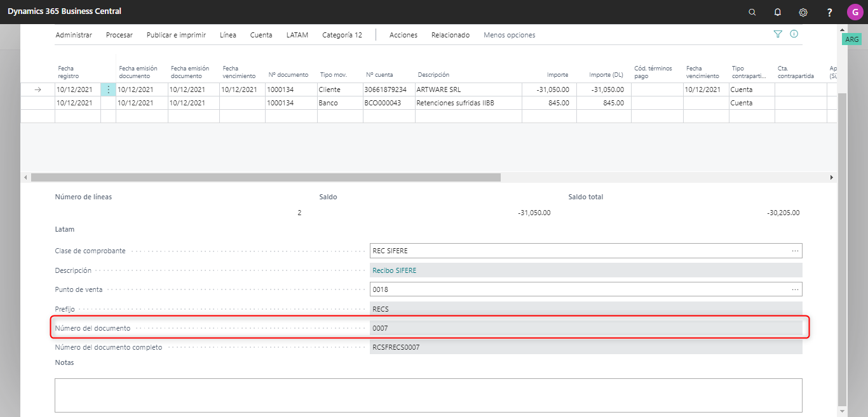Viewport: 868px width, 417px height.
Task: Open the Administrar menu
Action: point(74,35)
